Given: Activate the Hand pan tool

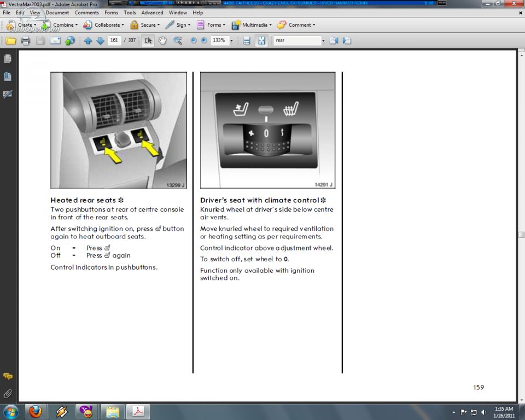Looking at the screenshot, I should pos(163,41).
